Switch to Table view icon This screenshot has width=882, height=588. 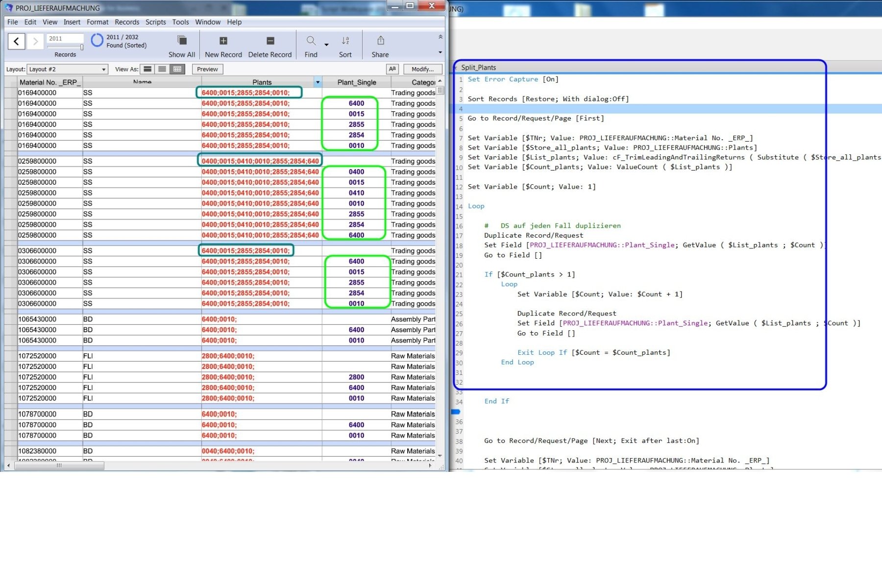coord(177,69)
